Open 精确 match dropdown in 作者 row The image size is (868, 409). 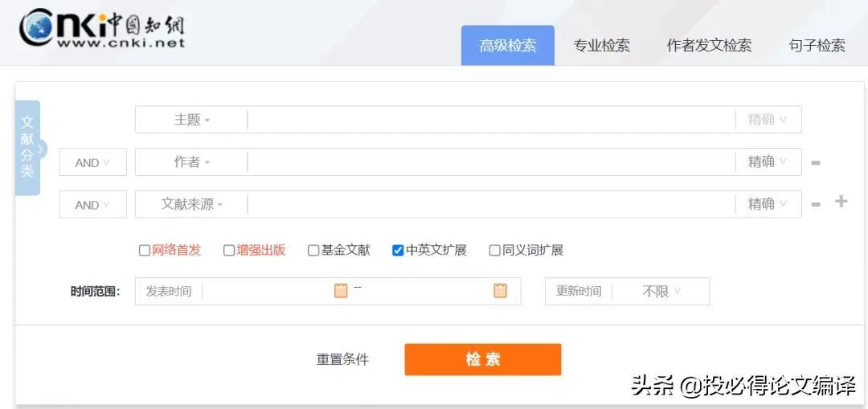(x=768, y=162)
